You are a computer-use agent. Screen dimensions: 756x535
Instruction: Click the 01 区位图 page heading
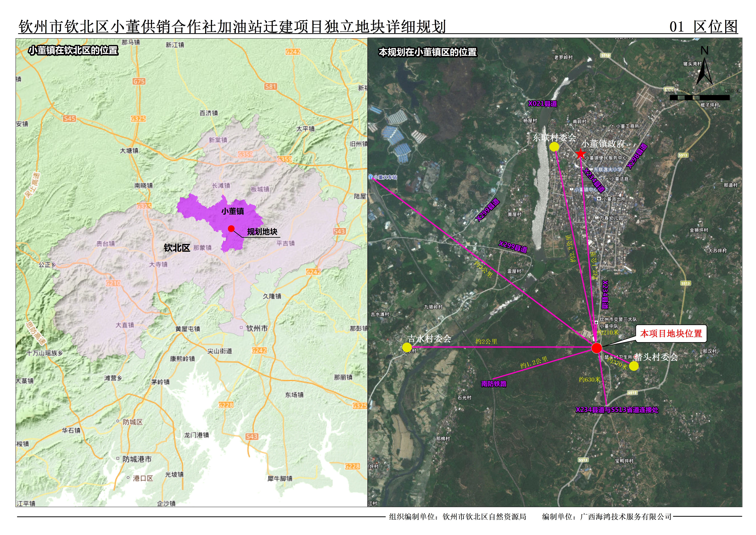coord(703,26)
